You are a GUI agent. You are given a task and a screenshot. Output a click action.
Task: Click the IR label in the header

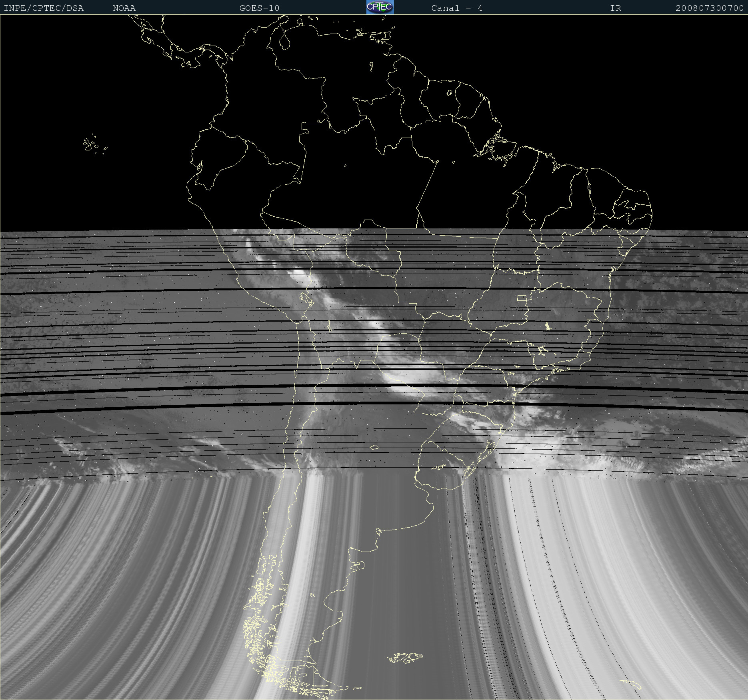615,8
